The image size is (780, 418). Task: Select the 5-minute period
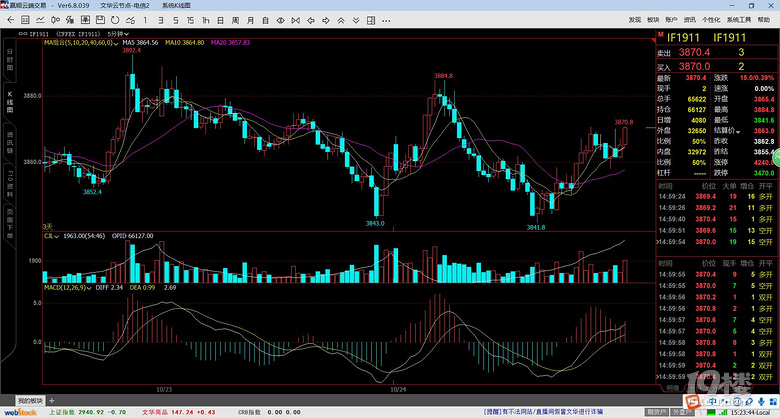coord(175,20)
